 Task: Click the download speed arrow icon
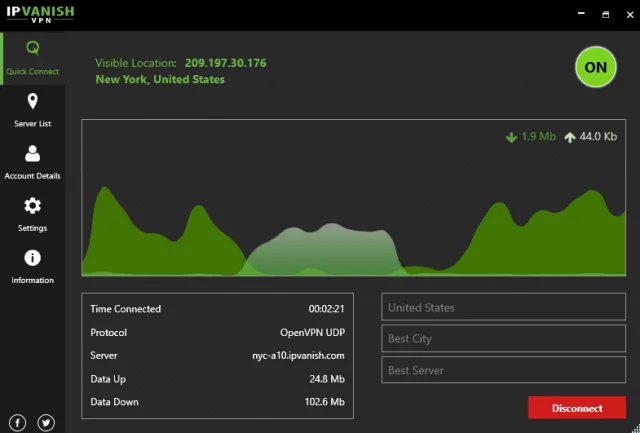point(511,137)
